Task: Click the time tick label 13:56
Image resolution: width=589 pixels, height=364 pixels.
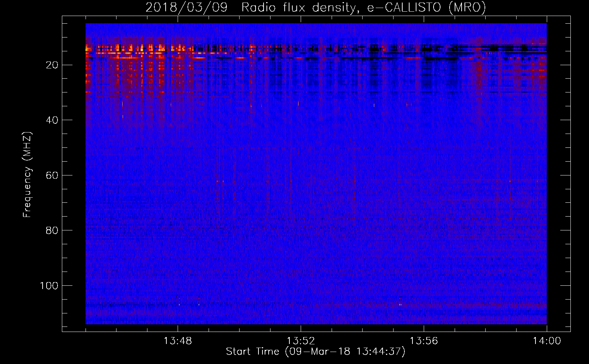Action: pos(424,341)
